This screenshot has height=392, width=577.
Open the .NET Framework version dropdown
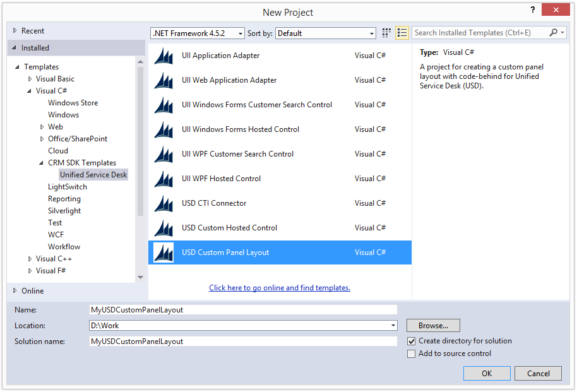tap(198, 33)
